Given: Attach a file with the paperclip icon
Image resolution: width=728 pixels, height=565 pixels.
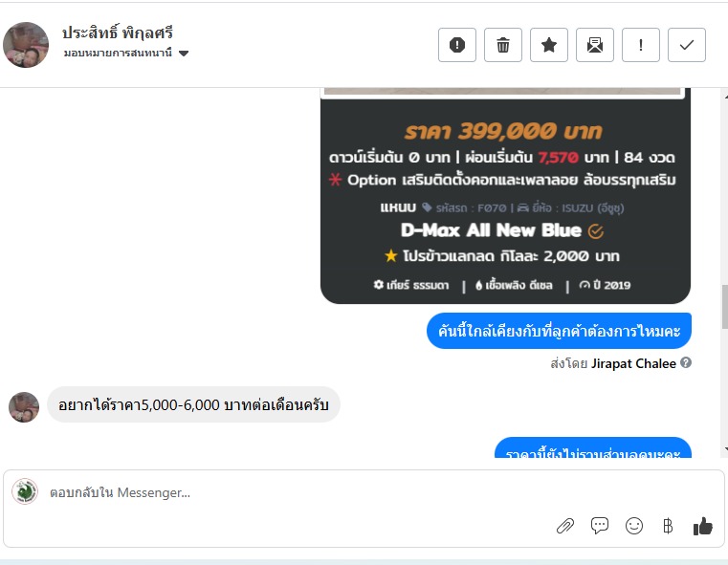Looking at the screenshot, I should click(565, 526).
